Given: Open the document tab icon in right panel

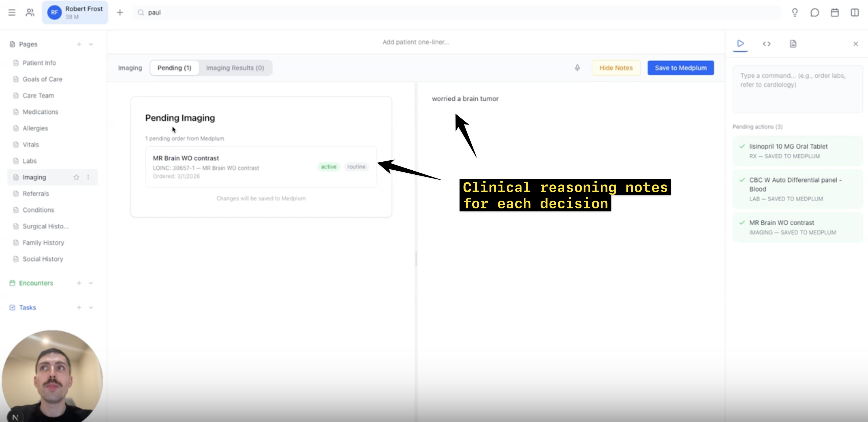Looking at the screenshot, I should click(793, 44).
